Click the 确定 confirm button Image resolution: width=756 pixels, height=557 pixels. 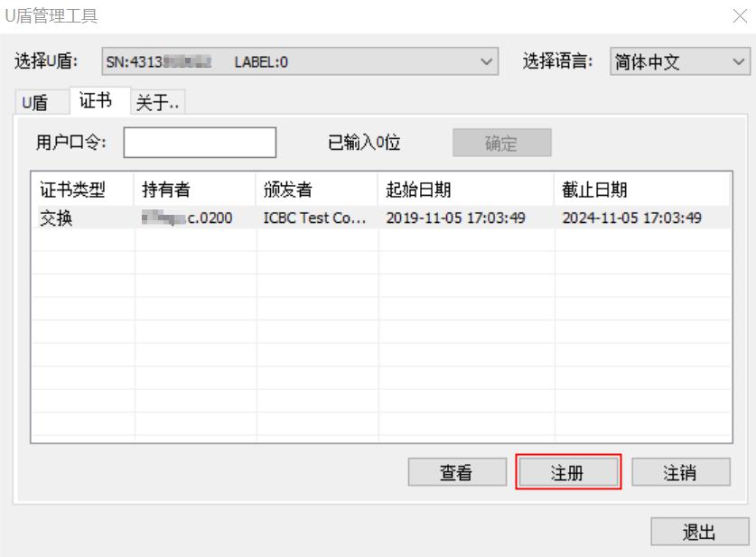(501, 142)
